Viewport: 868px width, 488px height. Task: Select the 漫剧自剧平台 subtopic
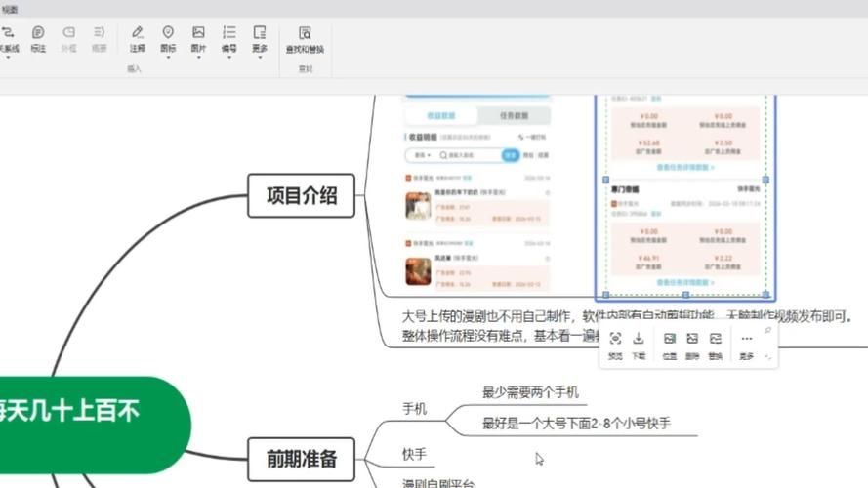coord(437,483)
